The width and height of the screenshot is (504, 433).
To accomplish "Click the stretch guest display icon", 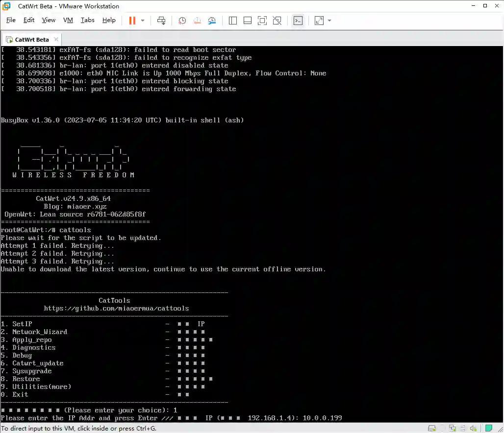I will click(319, 21).
